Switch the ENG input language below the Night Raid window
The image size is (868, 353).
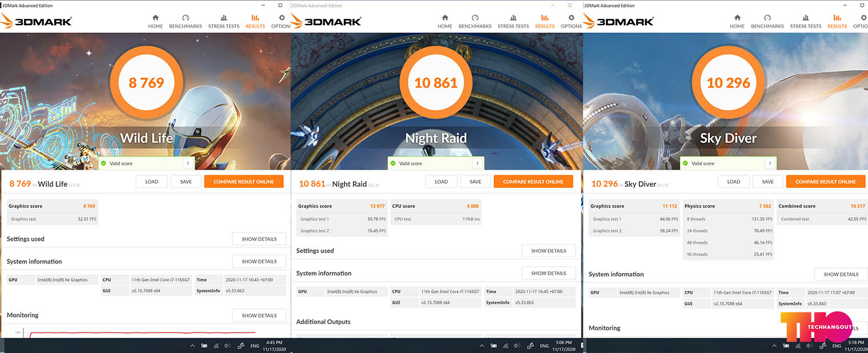pos(545,346)
